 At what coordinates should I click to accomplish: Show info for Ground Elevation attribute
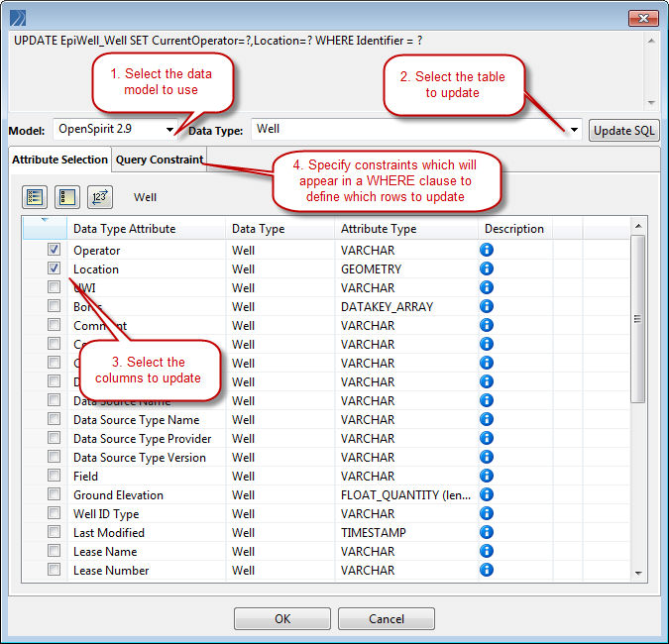click(x=487, y=494)
